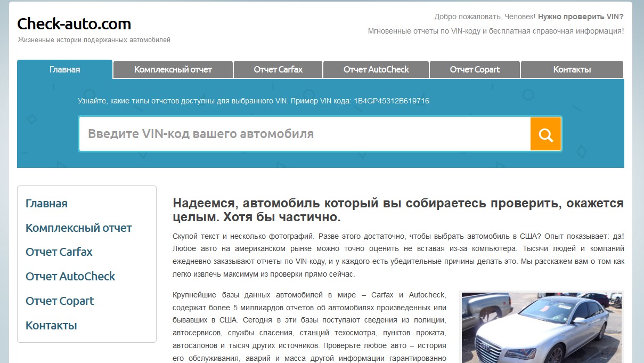This screenshot has height=363, width=644.
Task: Select the Отчет AutoCheck tab
Action: [x=376, y=69]
